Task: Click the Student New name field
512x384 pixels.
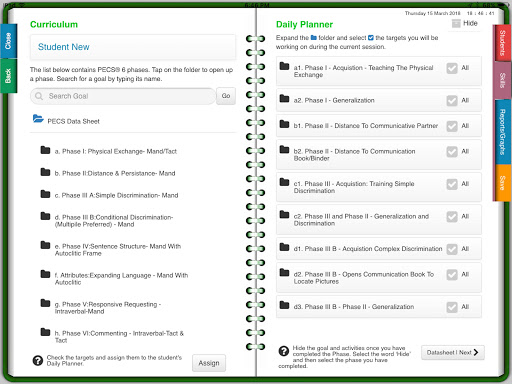Action: [133, 47]
